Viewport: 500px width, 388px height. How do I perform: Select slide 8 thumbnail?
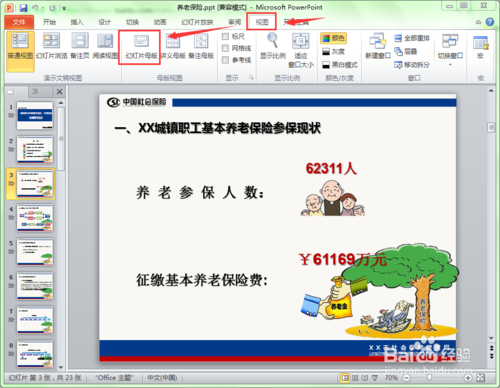pos(35,354)
